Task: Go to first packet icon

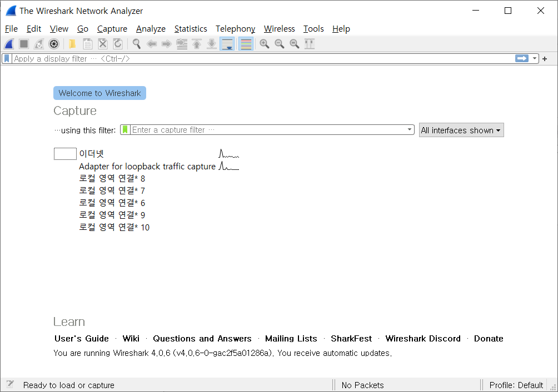Action: click(197, 44)
